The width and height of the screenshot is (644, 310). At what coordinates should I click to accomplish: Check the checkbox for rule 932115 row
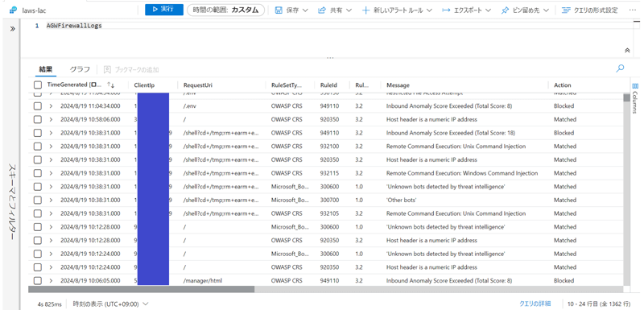38,173
